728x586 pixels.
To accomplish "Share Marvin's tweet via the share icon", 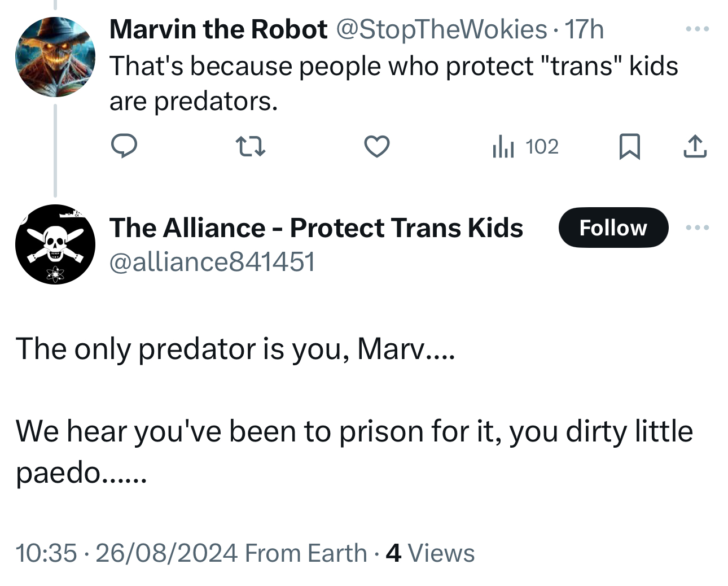I will pyautogui.click(x=695, y=147).
